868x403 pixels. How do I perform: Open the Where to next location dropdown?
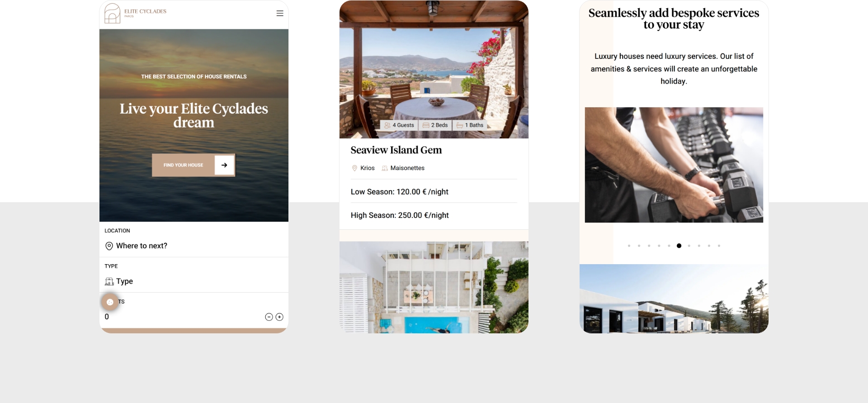point(194,246)
